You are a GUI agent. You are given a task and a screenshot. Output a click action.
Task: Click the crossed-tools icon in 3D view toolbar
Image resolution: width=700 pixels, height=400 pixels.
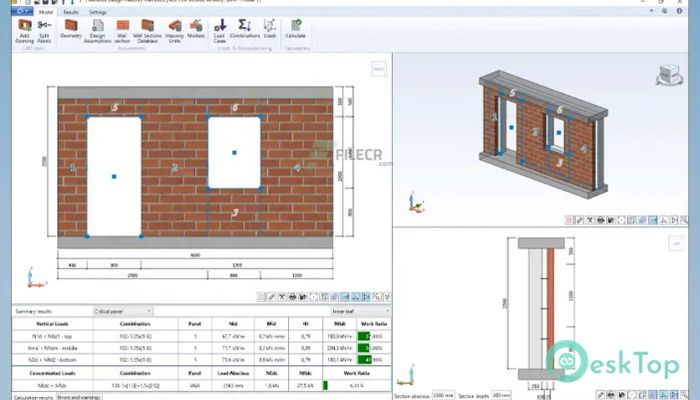click(x=590, y=220)
